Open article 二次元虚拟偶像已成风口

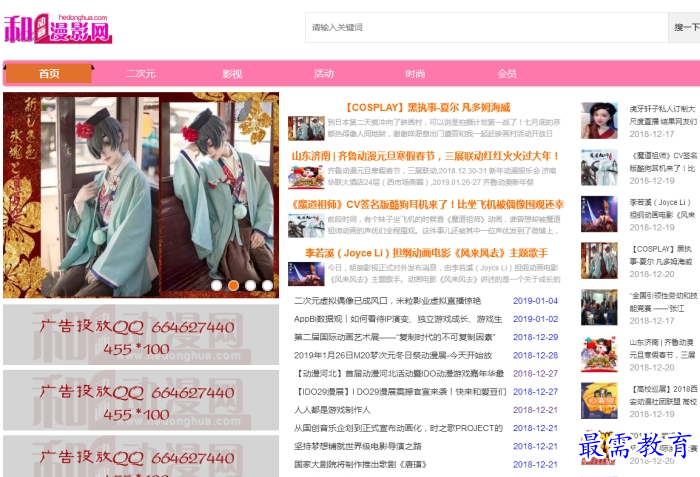point(387,301)
